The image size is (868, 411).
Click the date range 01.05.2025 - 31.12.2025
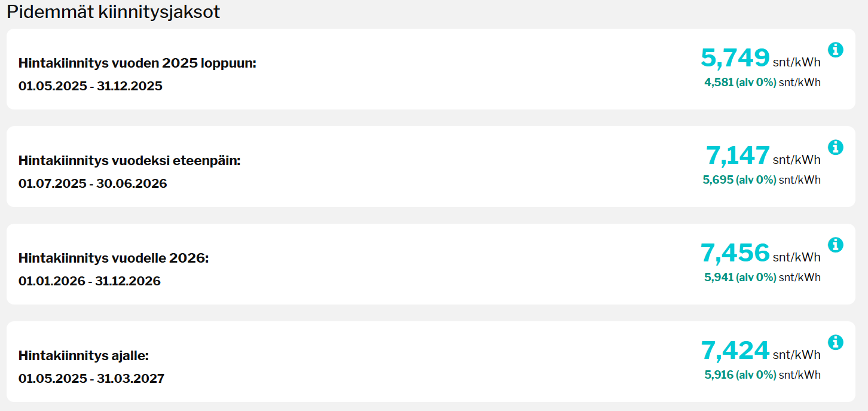[90, 86]
